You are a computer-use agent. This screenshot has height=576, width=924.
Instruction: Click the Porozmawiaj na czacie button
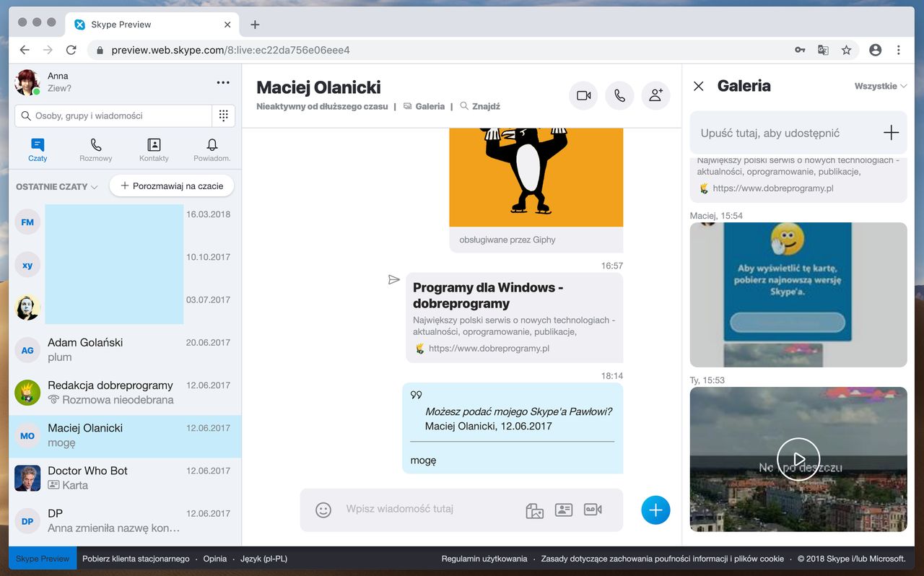[171, 186]
